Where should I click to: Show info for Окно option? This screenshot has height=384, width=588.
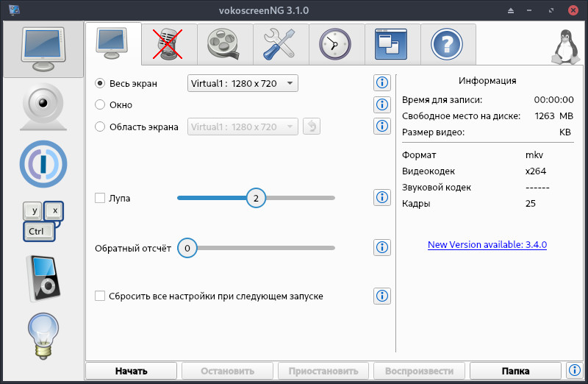point(382,104)
